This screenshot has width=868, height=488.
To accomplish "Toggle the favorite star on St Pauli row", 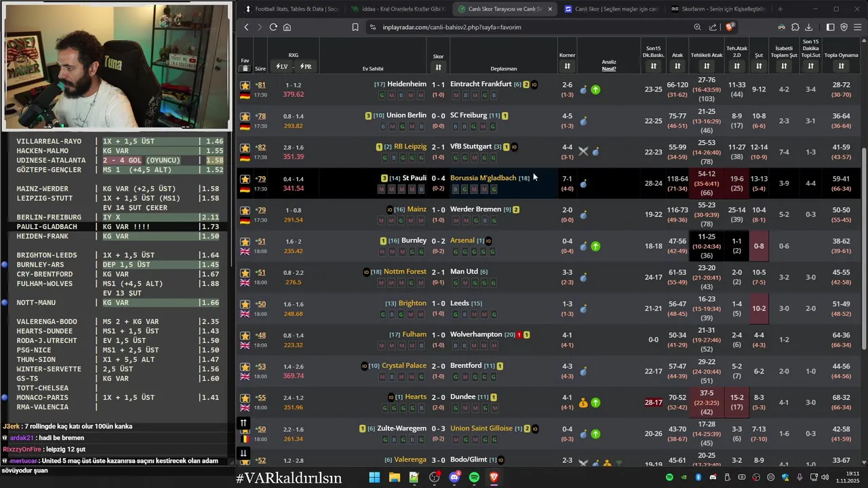I will point(245,180).
